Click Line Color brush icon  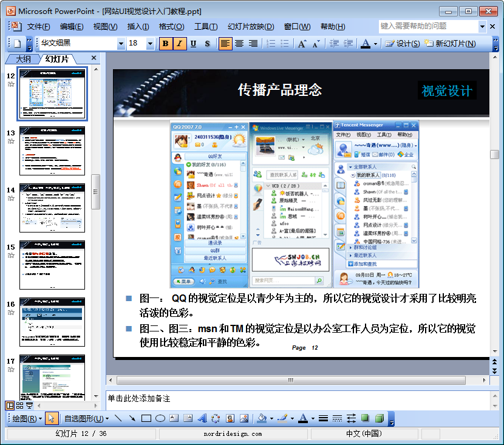point(282,418)
